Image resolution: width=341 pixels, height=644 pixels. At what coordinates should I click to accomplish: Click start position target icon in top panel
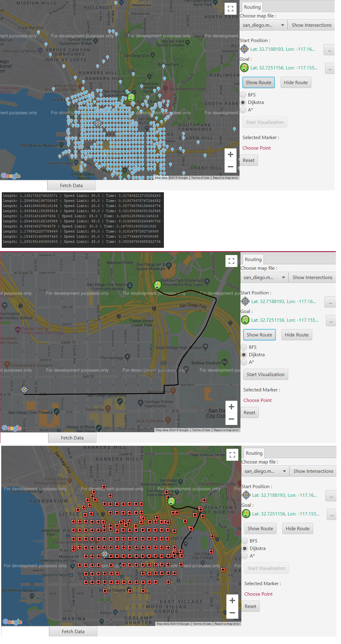(244, 49)
